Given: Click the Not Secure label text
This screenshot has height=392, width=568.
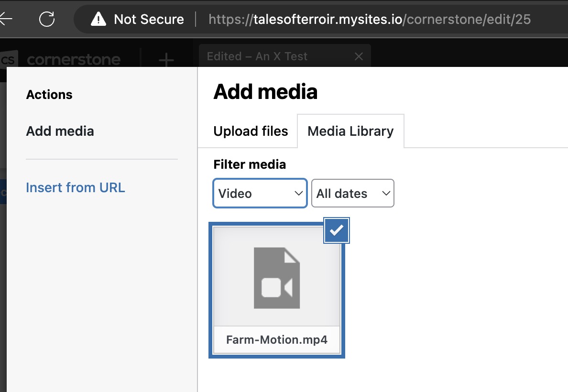Looking at the screenshot, I should pyautogui.click(x=149, y=19).
